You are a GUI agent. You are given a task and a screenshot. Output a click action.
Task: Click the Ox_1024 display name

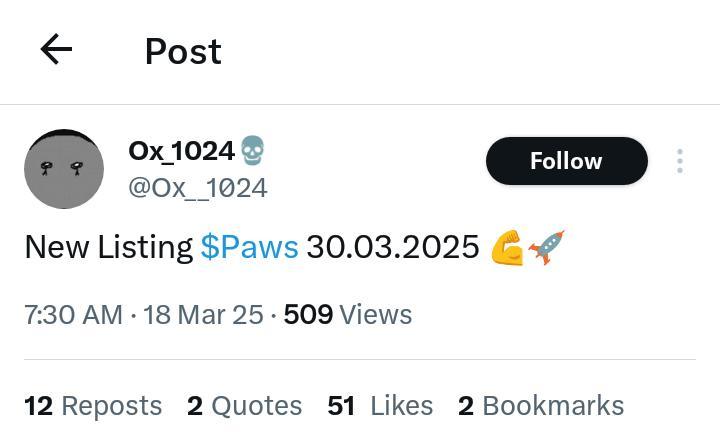[181, 151]
